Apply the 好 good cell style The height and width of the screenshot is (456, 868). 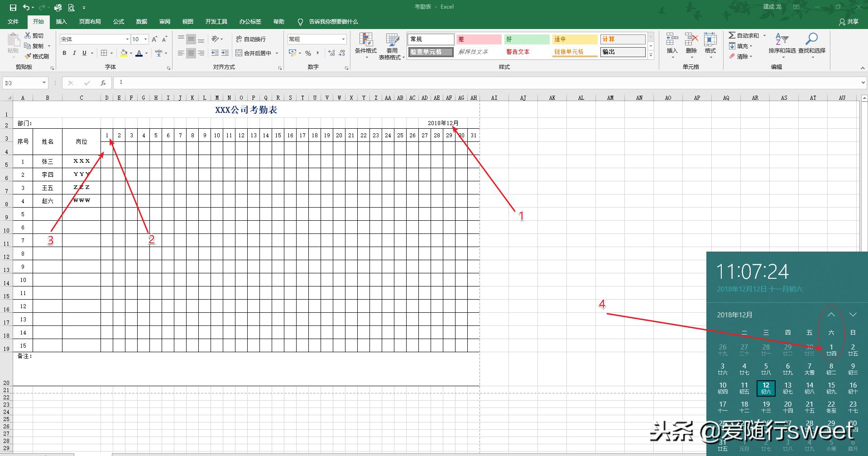[x=527, y=39]
